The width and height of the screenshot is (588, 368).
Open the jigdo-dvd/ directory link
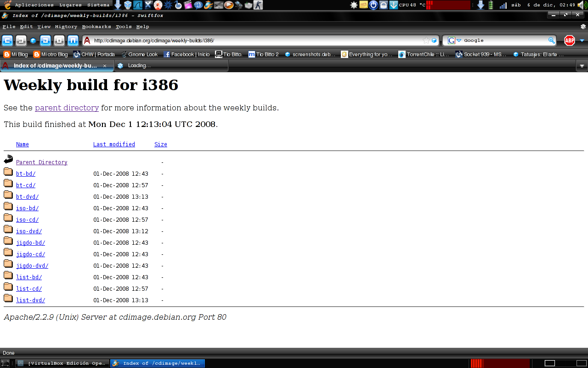tap(32, 266)
